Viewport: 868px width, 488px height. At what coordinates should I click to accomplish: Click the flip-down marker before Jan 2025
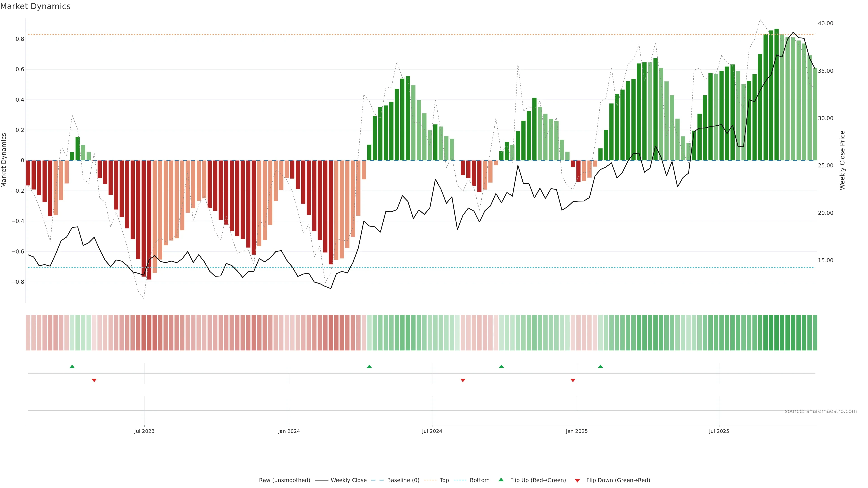[573, 380]
